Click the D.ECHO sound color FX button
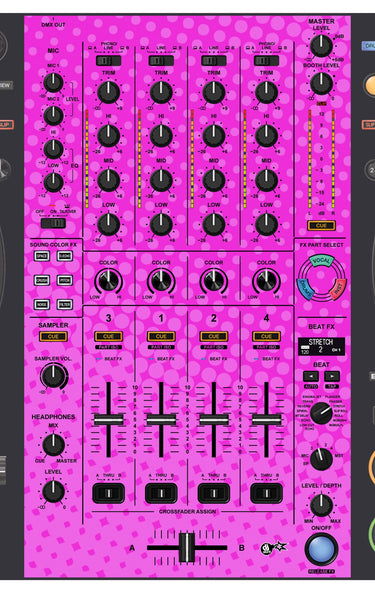Image resolution: width=375 pixels, height=596 pixels. point(65,256)
